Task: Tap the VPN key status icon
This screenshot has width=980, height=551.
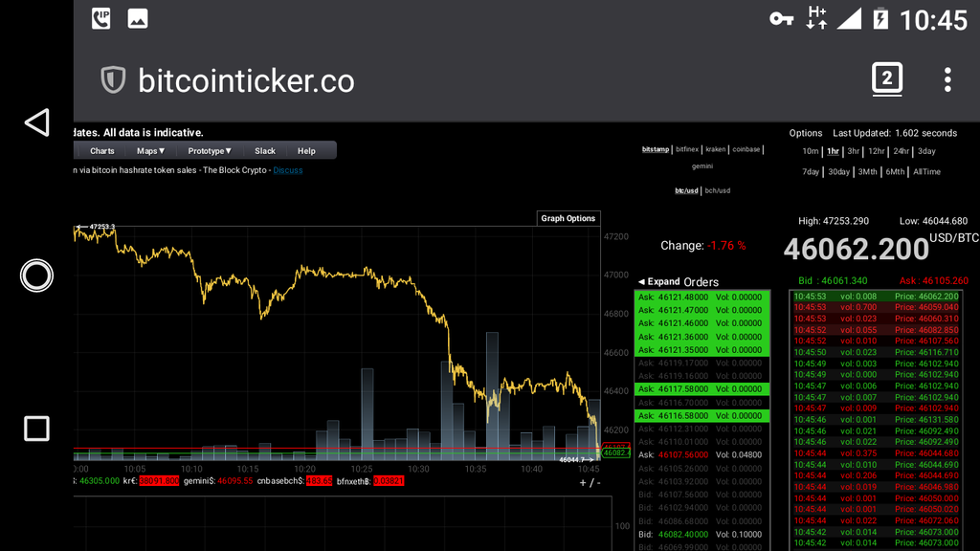Action: [781, 19]
